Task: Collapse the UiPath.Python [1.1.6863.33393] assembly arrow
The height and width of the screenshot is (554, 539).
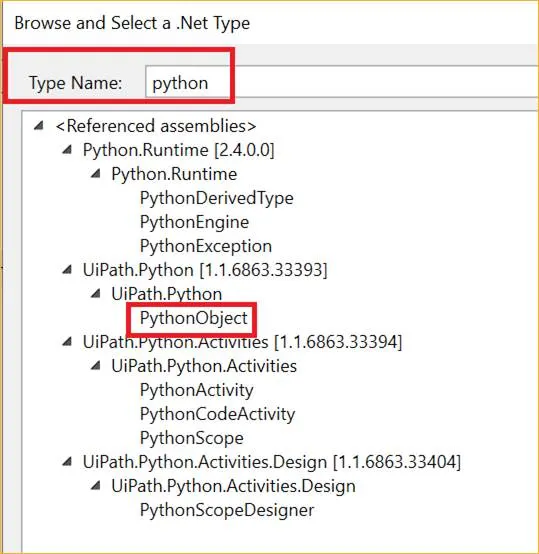Action: click(67, 270)
